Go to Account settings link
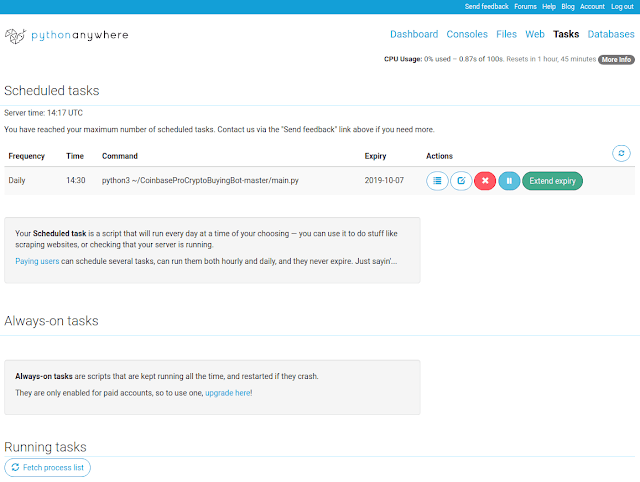 (x=592, y=7)
